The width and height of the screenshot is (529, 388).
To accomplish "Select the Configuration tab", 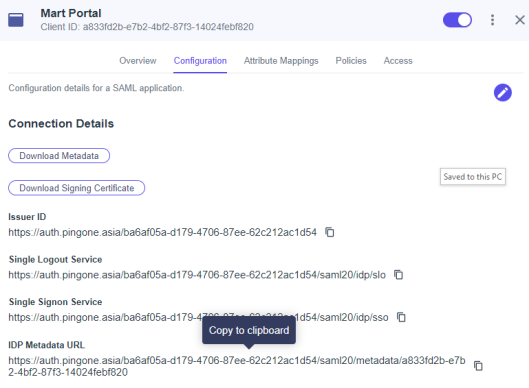I will (x=200, y=61).
